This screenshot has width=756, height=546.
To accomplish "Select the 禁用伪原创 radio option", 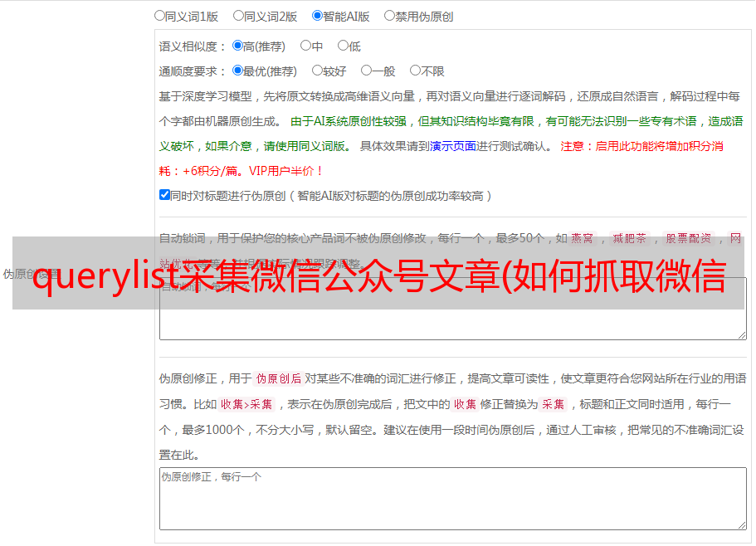I will (x=389, y=16).
